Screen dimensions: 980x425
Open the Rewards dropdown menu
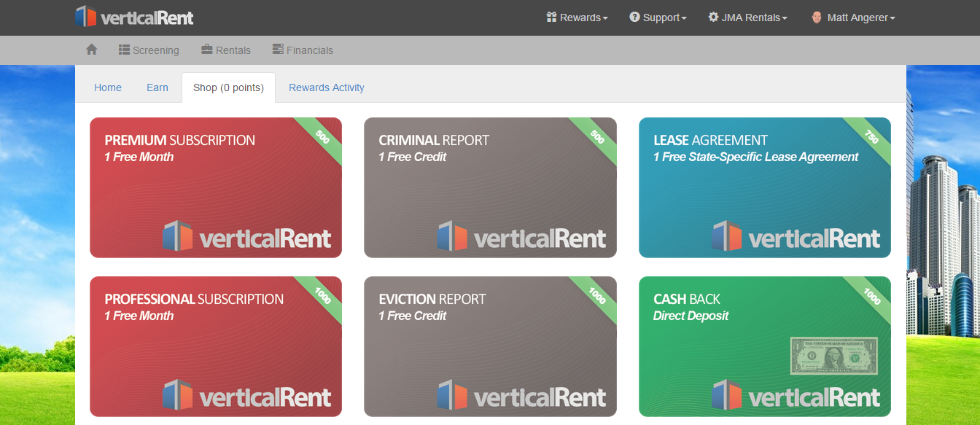pos(577,17)
